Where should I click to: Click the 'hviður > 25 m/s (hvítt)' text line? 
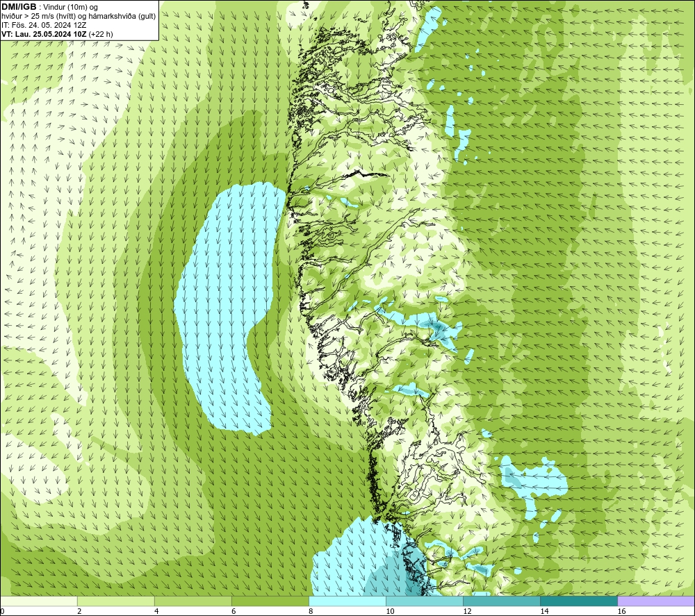79,17
